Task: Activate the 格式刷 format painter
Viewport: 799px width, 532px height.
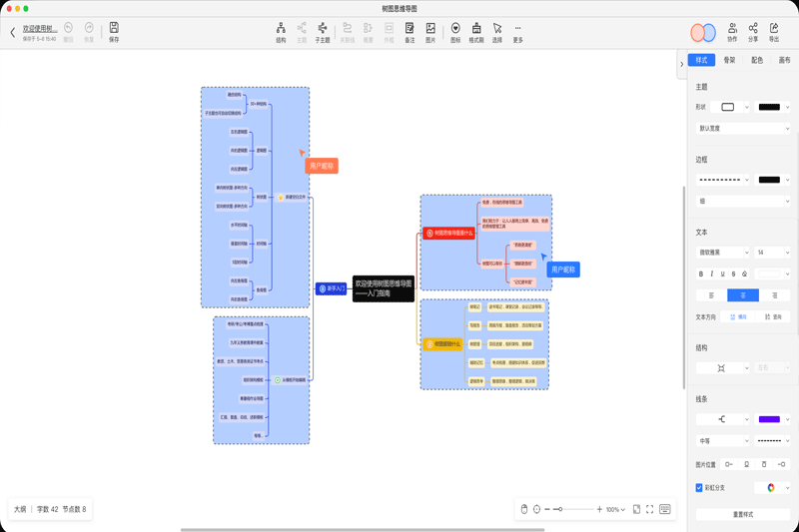Action: 476,32
